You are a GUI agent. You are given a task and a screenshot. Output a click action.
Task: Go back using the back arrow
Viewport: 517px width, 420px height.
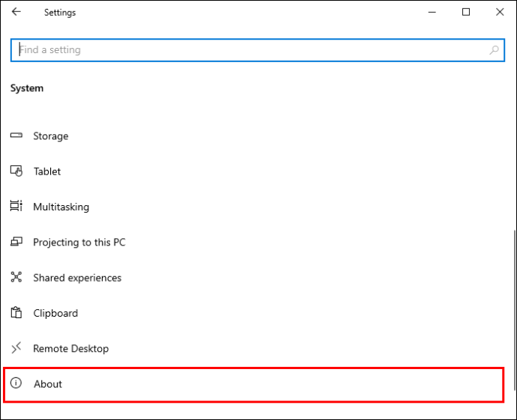(16, 12)
